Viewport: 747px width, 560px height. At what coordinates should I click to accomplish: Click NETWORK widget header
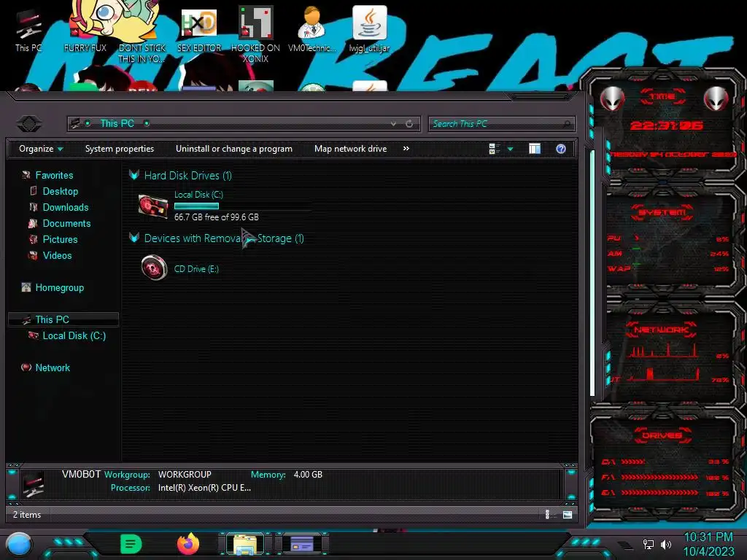pyautogui.click(x=661, y=330)
